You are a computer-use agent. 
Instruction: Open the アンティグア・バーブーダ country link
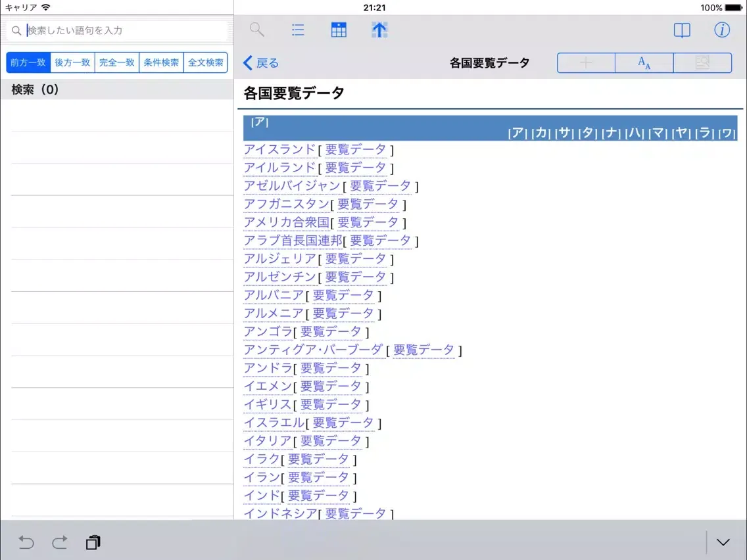pyautogui.click(x=313, y=350)
